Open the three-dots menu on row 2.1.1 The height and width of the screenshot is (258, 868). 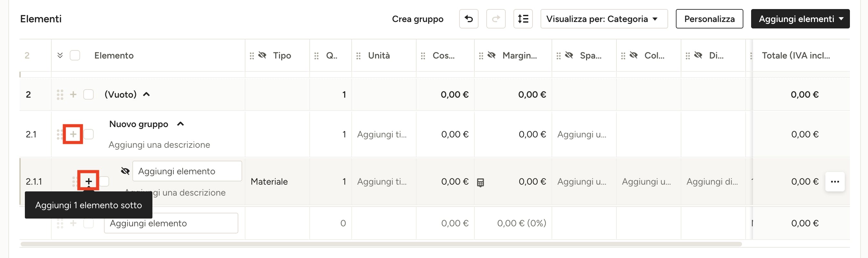[835, 182]
